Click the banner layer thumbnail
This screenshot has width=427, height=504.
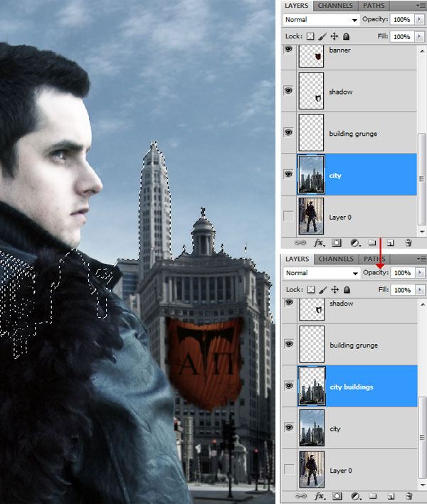[311, 56]
